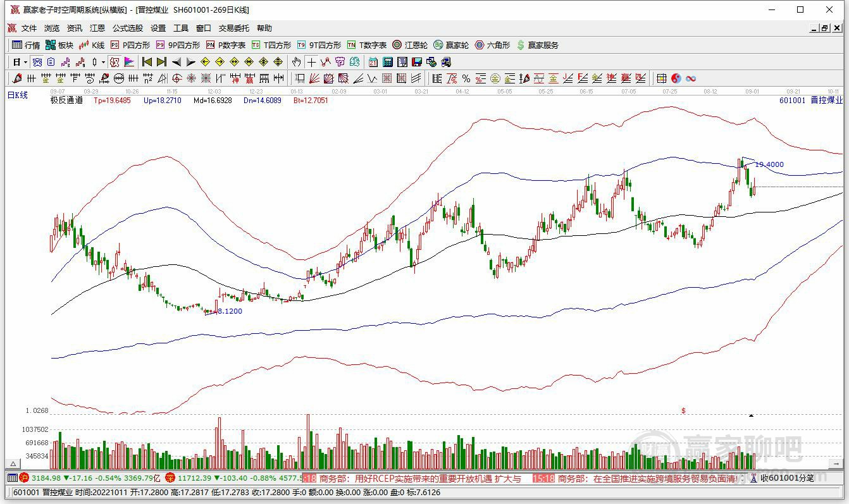Open the 文件 menu
The width and height of the screenshot is (849, 504).
coord(29,28)
